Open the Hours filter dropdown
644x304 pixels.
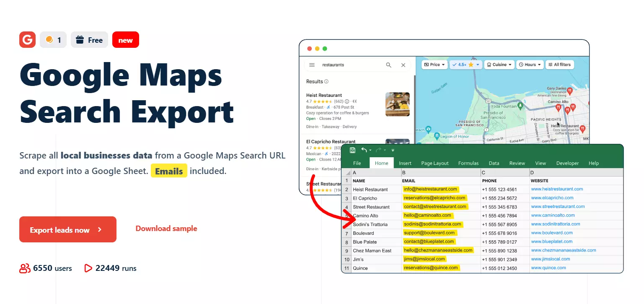click(x=530, y=65)
